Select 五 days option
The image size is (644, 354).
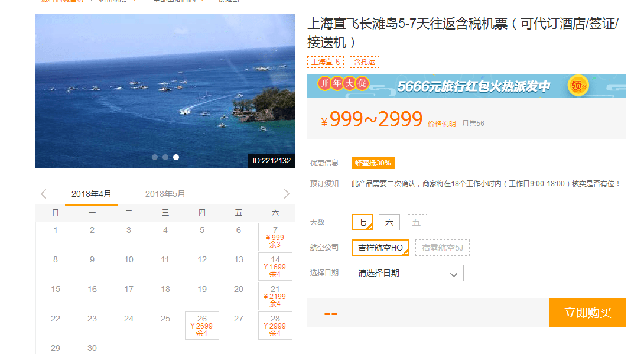[417, 222]
